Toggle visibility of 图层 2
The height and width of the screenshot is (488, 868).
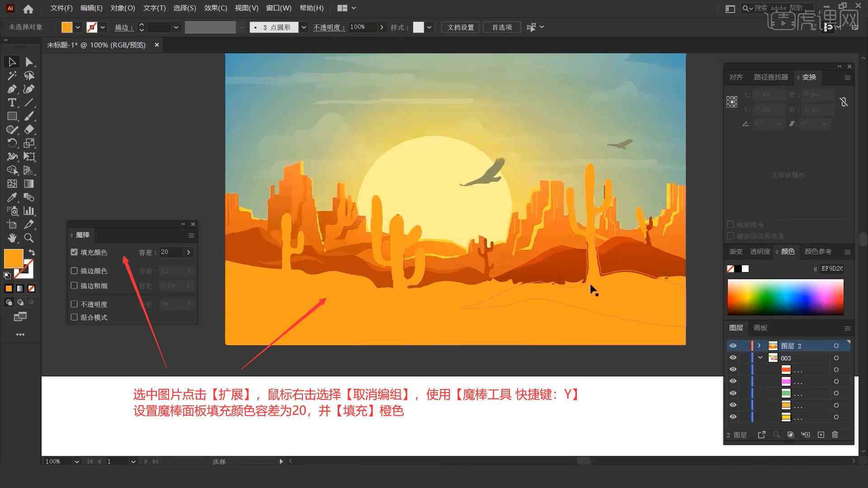point(733,346)
